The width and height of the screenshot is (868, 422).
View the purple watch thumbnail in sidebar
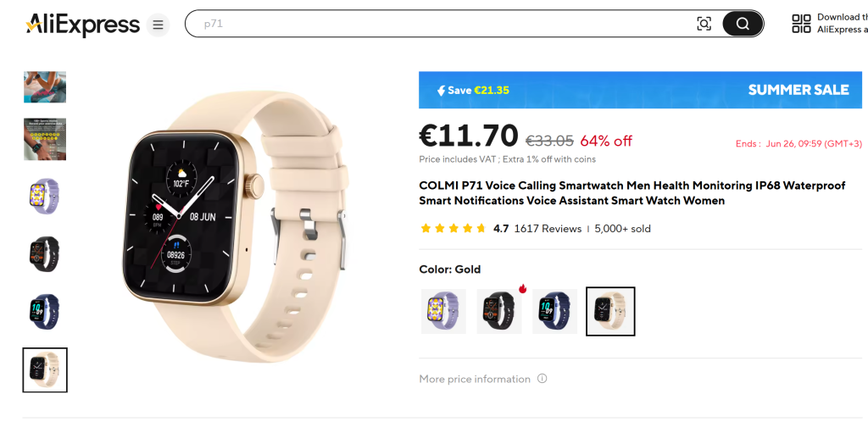pos(45,195)
